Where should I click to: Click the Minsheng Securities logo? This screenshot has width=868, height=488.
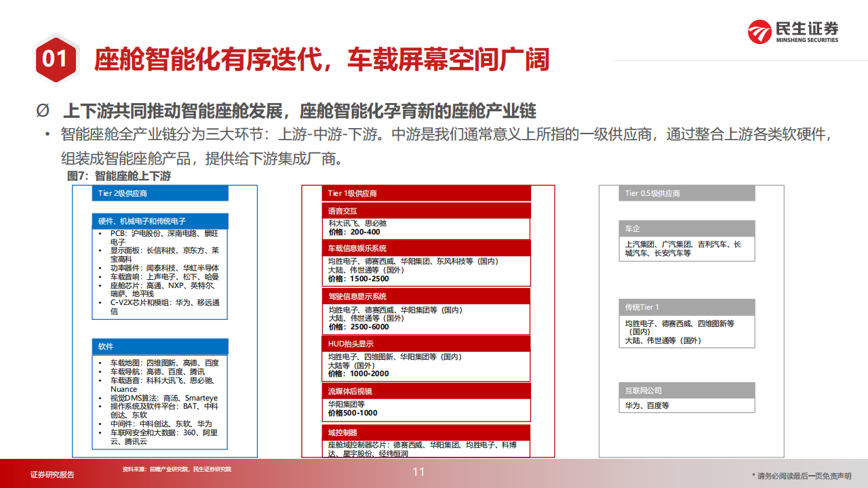click(793, 31)
